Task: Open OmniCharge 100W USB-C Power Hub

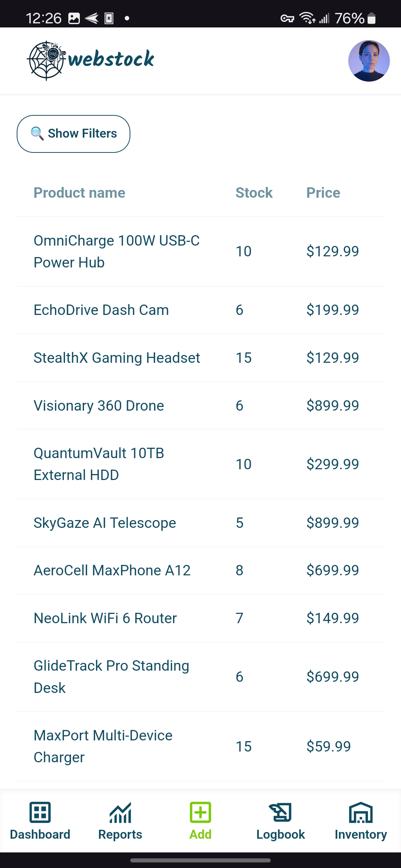Action: point(117,251)
